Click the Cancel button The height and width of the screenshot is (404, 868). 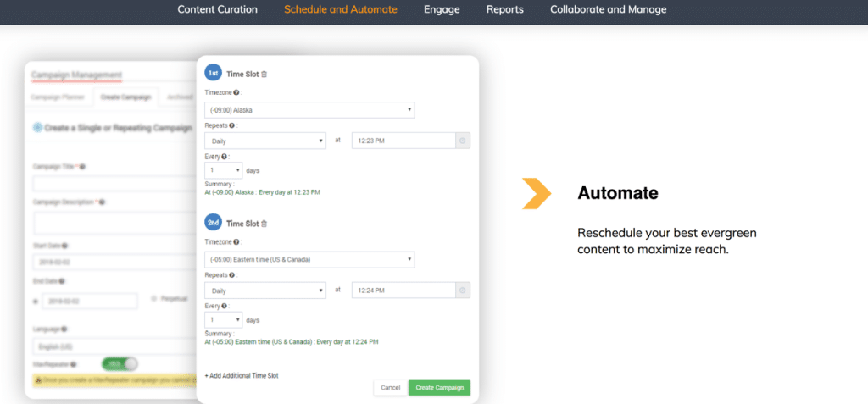[x=390, y=388]
